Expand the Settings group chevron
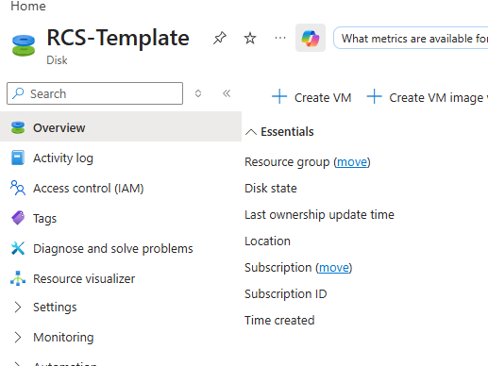 pyautogui.click(x=18, y=307)
